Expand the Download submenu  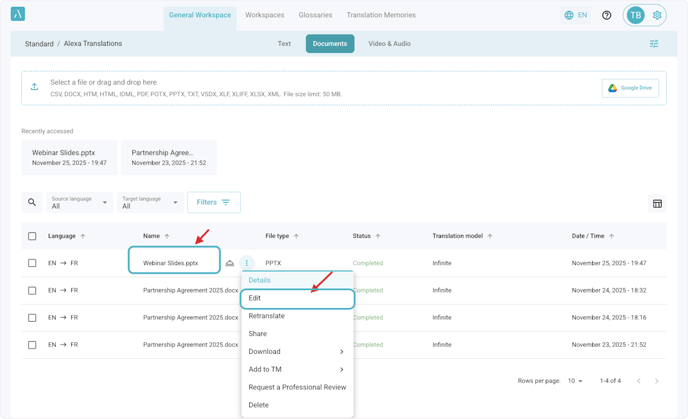(x=296, y=352)
